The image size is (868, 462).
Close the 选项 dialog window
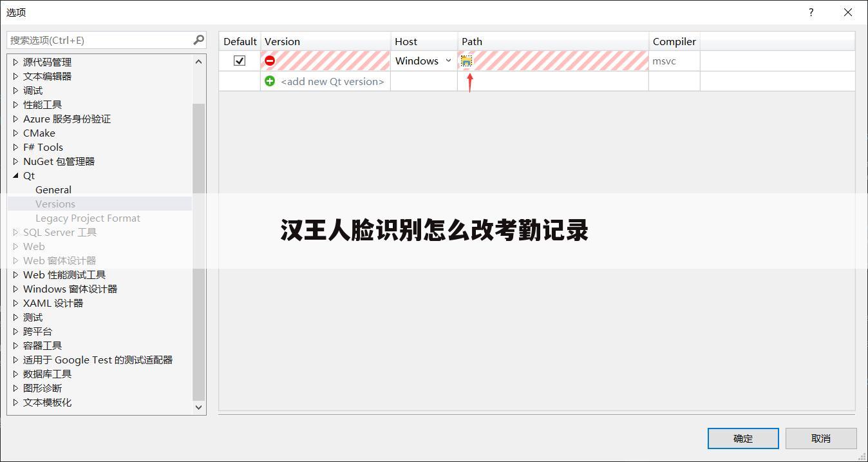847,12
